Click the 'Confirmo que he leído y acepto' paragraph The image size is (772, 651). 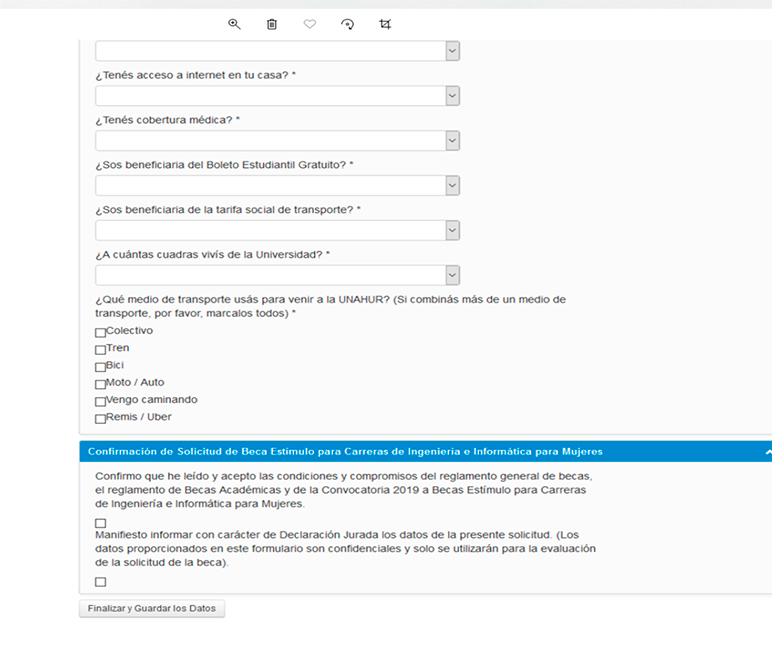coord(344,490)
